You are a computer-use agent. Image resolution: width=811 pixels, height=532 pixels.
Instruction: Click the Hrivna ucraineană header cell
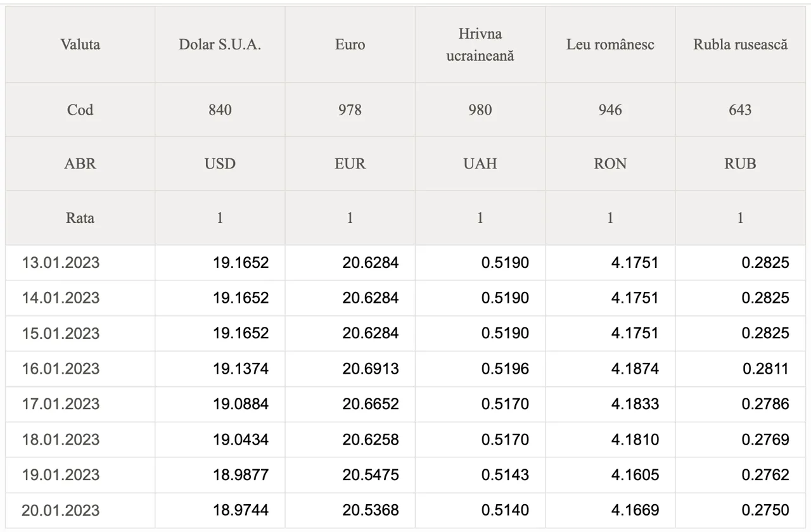[x=480, y=44]
